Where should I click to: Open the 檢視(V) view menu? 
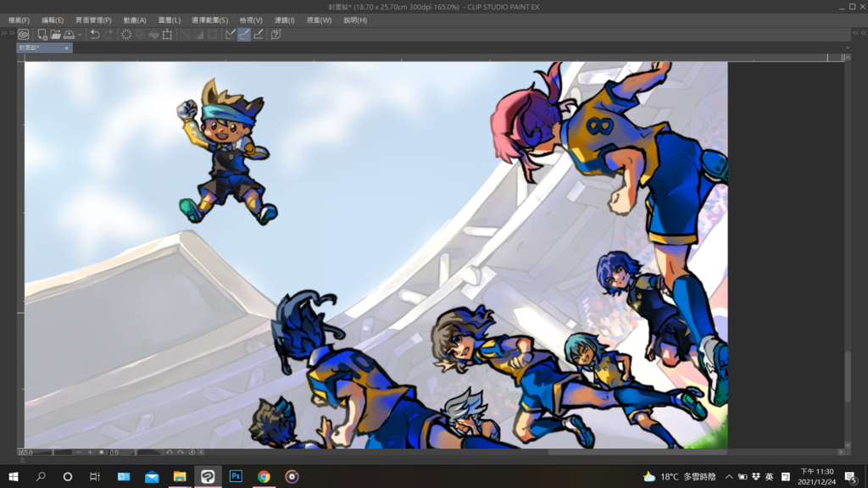click(x=251, y=20)
